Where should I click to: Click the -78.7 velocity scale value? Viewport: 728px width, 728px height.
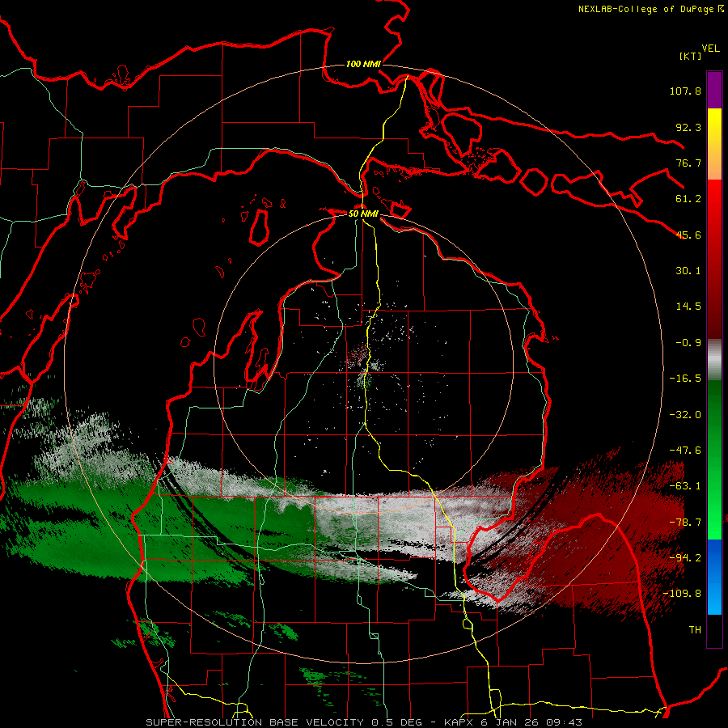[x=685, y=523]
